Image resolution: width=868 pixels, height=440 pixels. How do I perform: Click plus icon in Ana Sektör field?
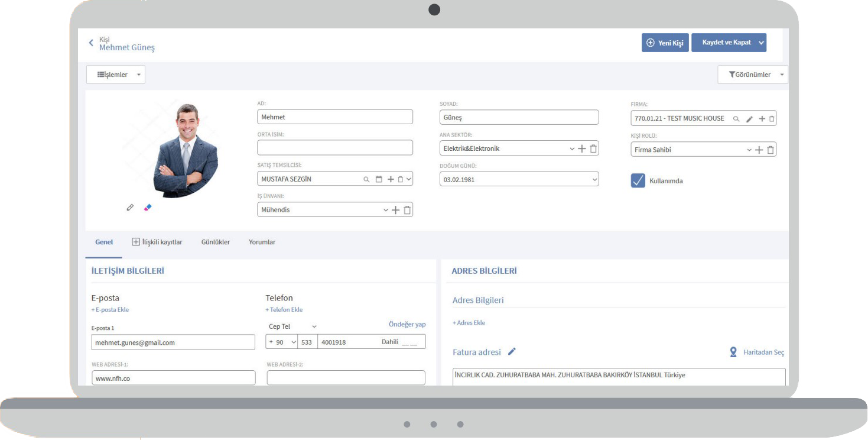pos(582,149)
